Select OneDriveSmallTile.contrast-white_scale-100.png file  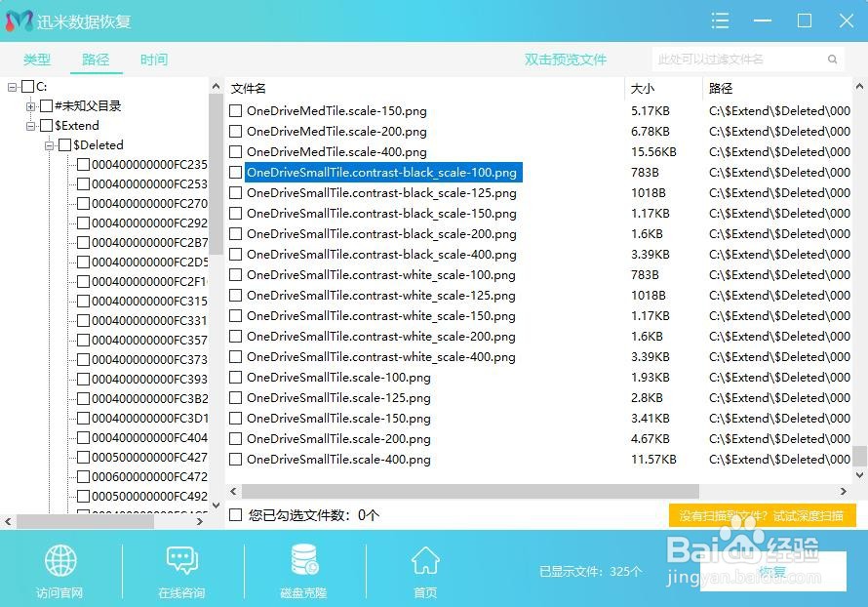(381, 274)
